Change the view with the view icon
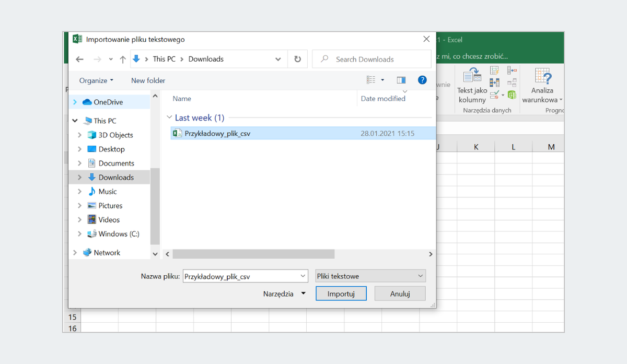 371,80
